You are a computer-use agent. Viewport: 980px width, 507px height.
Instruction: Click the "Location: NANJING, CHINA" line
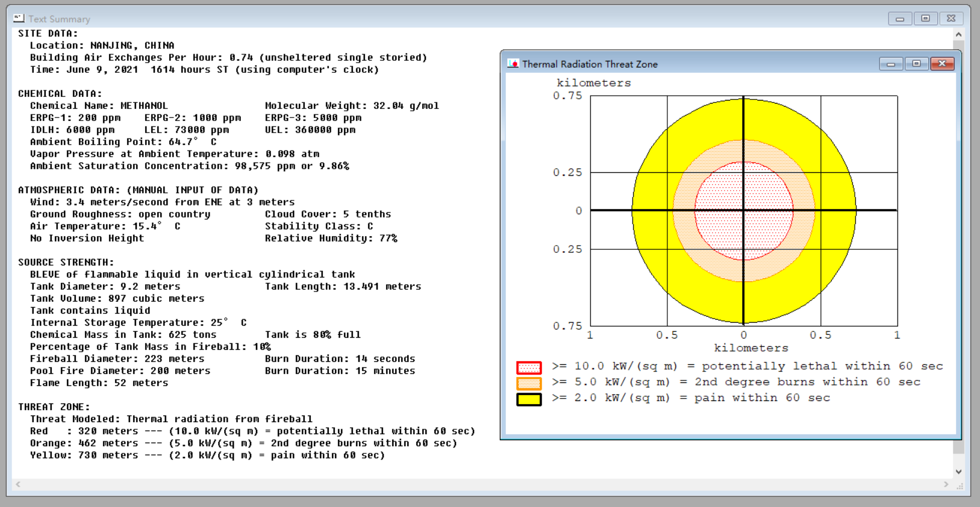tap(102, 46)
